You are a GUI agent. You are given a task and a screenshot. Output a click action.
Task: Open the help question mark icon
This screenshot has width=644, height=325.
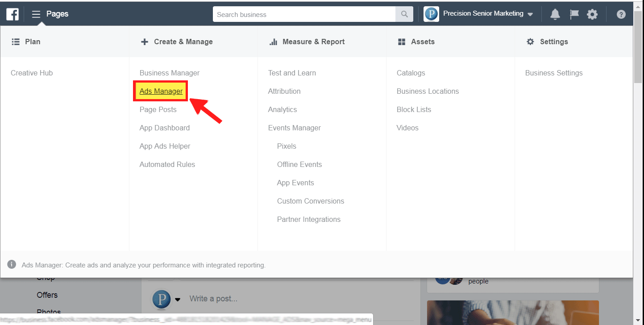(621, 14)
